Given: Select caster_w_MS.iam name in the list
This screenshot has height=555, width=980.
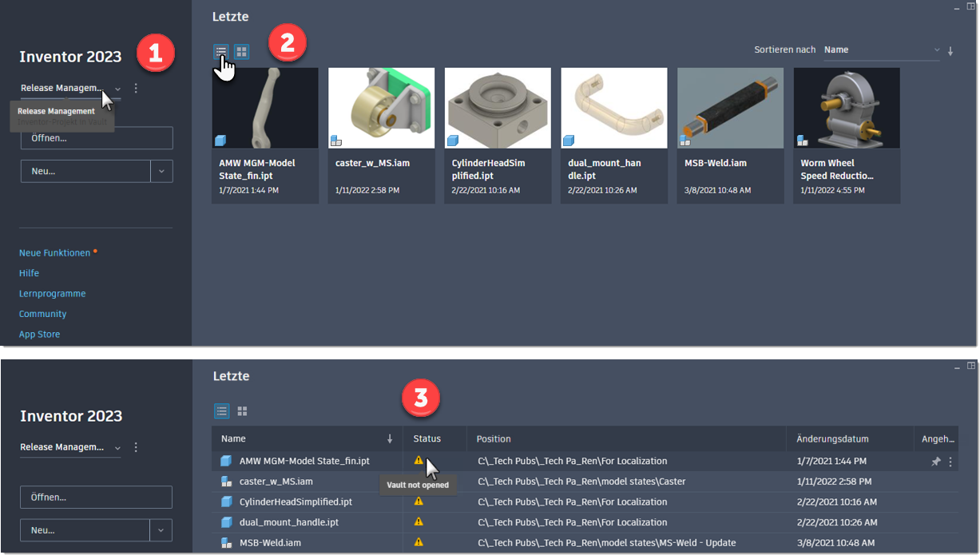Looking at the screenshot, I should (x=276, y=482).
